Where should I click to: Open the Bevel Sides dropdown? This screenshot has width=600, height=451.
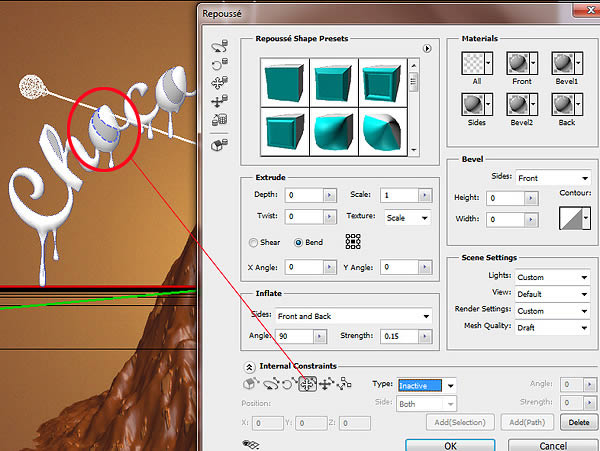tap(553, 178)
